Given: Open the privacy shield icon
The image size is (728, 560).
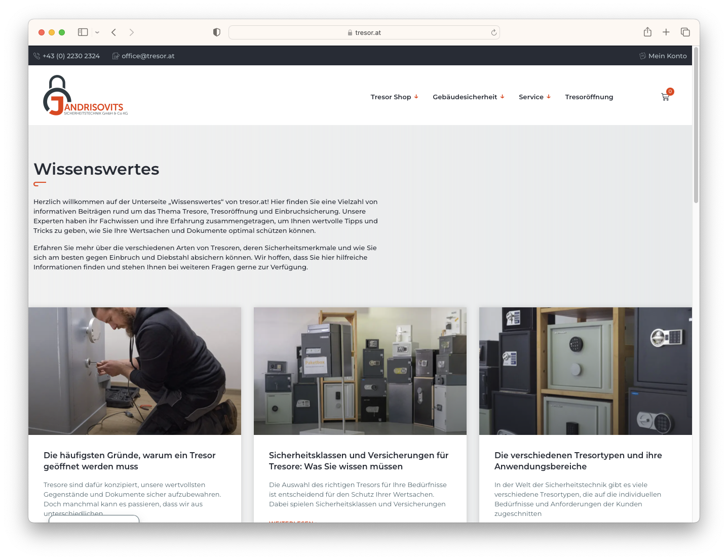Looking at the screenshot, I should (217, 32).
